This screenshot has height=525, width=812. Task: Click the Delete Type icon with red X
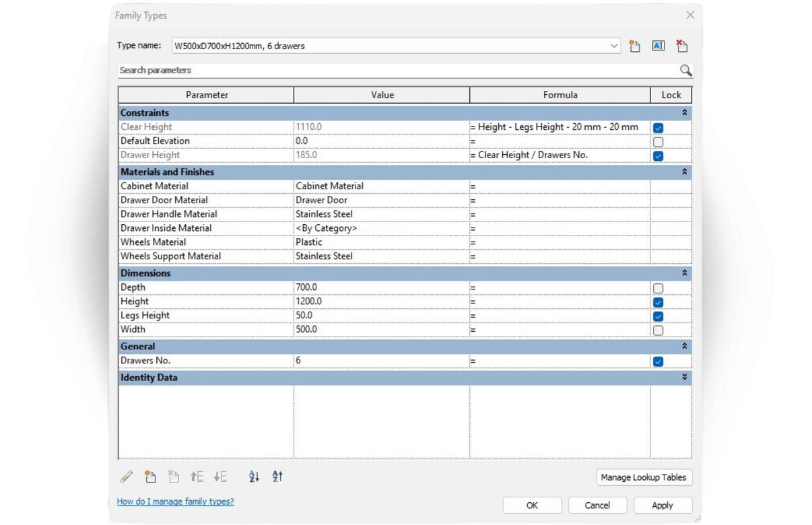click(681, 46)
